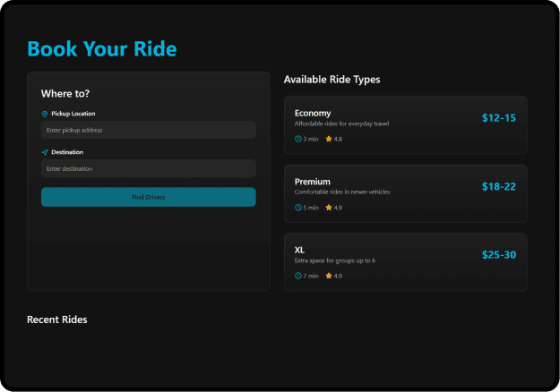Click the star rating icon on Economy
Image resolution: width=560 pixels, height=392 pixels.
(329, 139)
